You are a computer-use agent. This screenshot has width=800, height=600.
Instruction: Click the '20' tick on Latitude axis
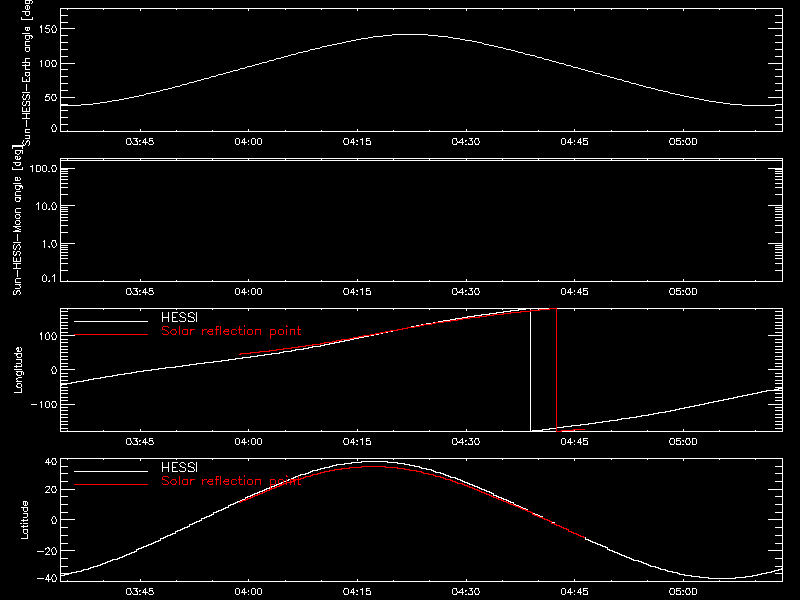click(51, 490)
